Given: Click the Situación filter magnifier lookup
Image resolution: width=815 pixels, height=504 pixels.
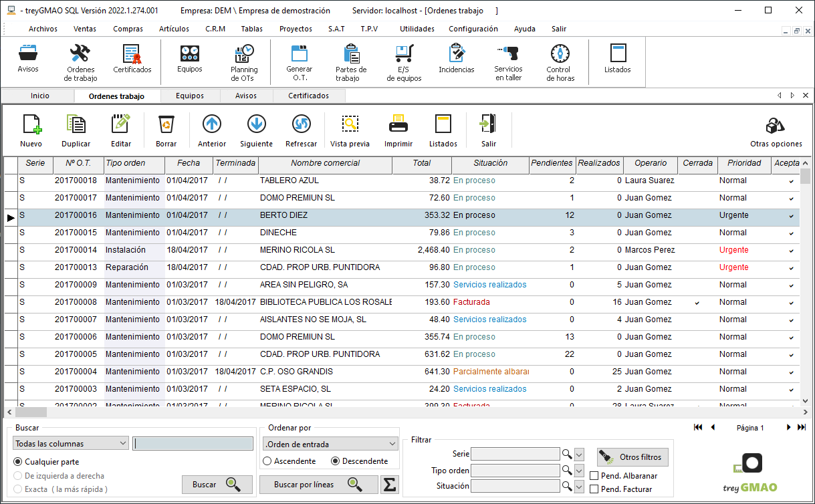Looking at the screenshot, I should coord(567,487).
